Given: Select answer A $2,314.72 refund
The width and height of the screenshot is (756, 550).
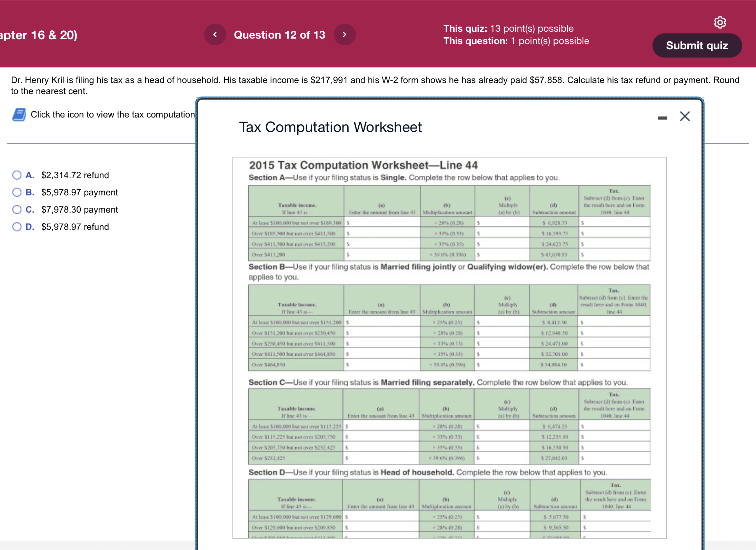Looking at the screenshot, I should (17, 175).
